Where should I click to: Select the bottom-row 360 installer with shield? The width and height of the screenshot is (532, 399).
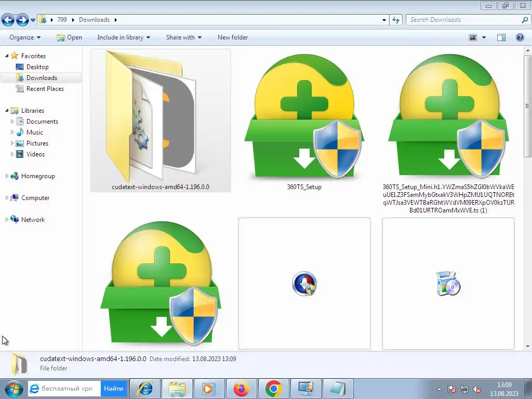[161, 283]
